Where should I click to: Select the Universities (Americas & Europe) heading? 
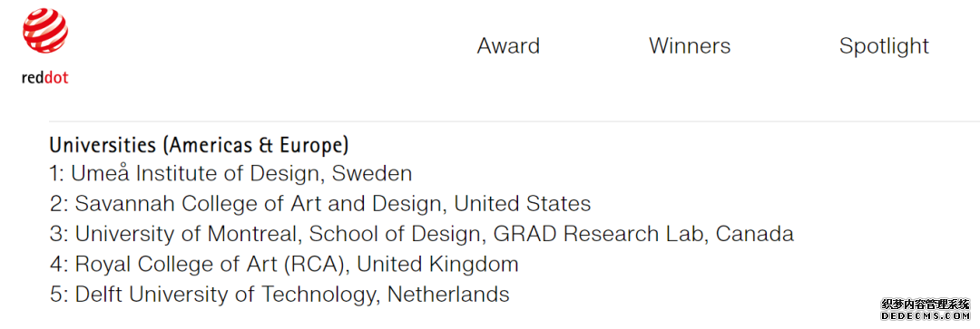tap(199, 145)
